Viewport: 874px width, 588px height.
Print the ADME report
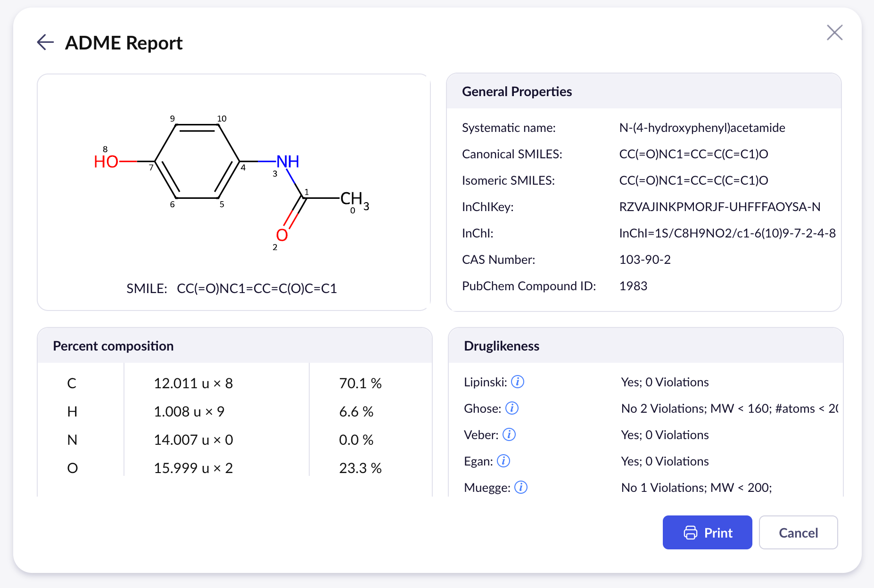[707, 532]
